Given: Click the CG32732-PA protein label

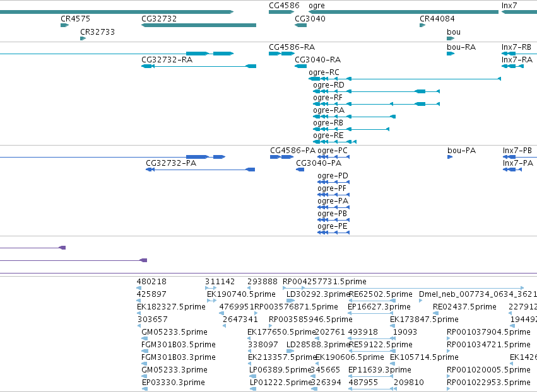Looking at the screenshot, I should [171, 163].
